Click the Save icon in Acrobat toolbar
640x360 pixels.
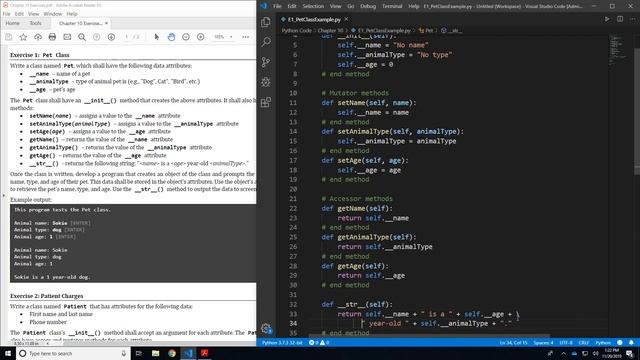[x=9, y=37]
